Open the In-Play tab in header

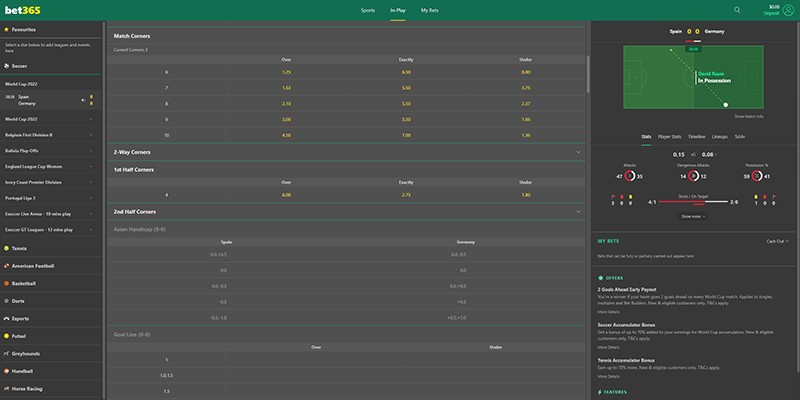[x=397, y=10]
